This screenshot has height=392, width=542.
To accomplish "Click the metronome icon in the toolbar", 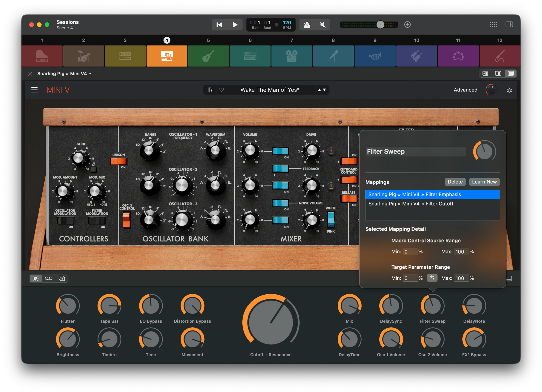I will coord(307,25).
